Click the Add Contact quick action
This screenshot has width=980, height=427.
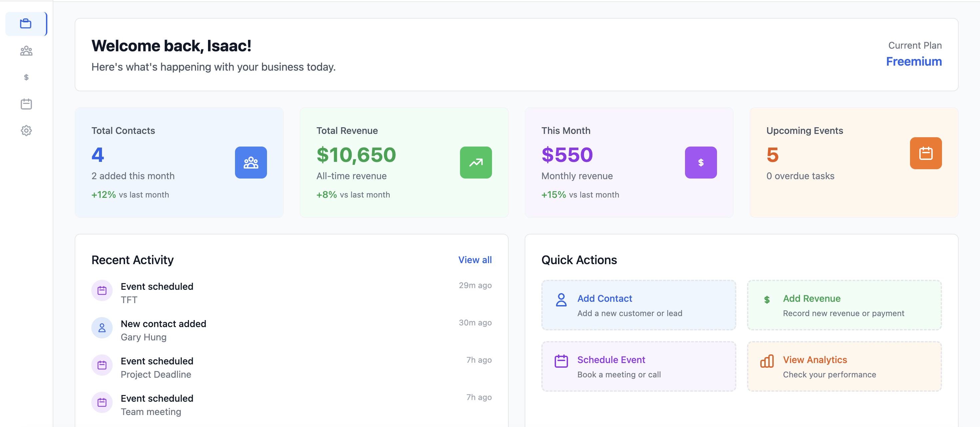coord(638,305)
